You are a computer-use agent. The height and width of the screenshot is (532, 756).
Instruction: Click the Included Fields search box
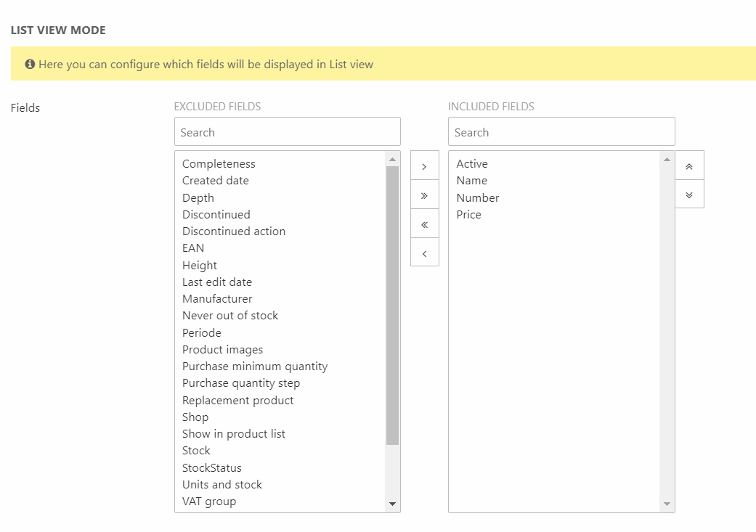point(561,132)
